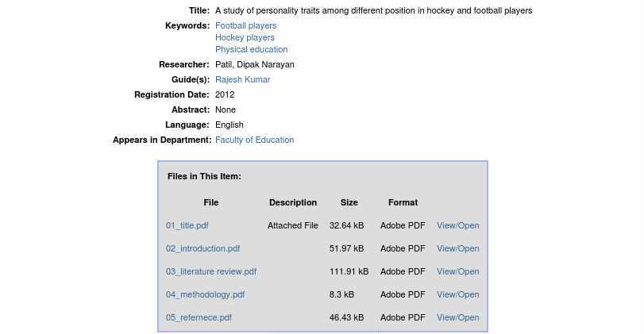The width and height of the screenshot is (644, 334).
Task: Open the 05_refernece.pdf file link
Action: [199, 317]
